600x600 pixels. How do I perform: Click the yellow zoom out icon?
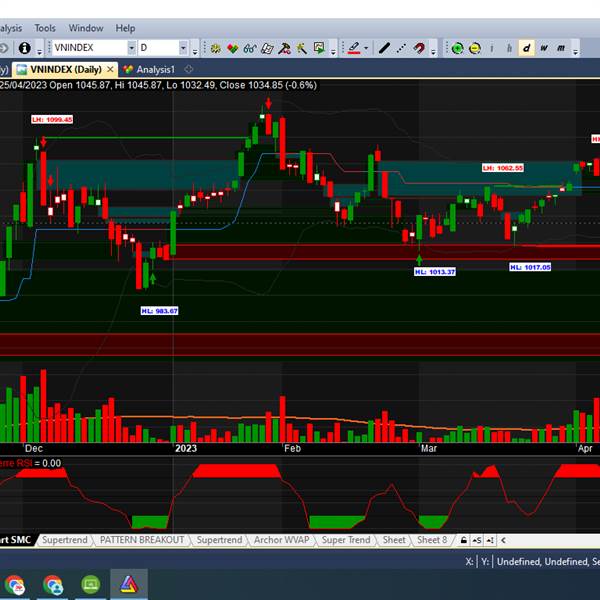click(474, 49)
